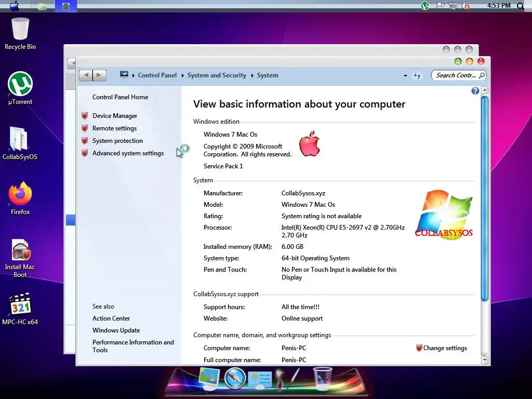
Task: Click the magnifier in Search Control Panel box
Action: tap(482, 75)
